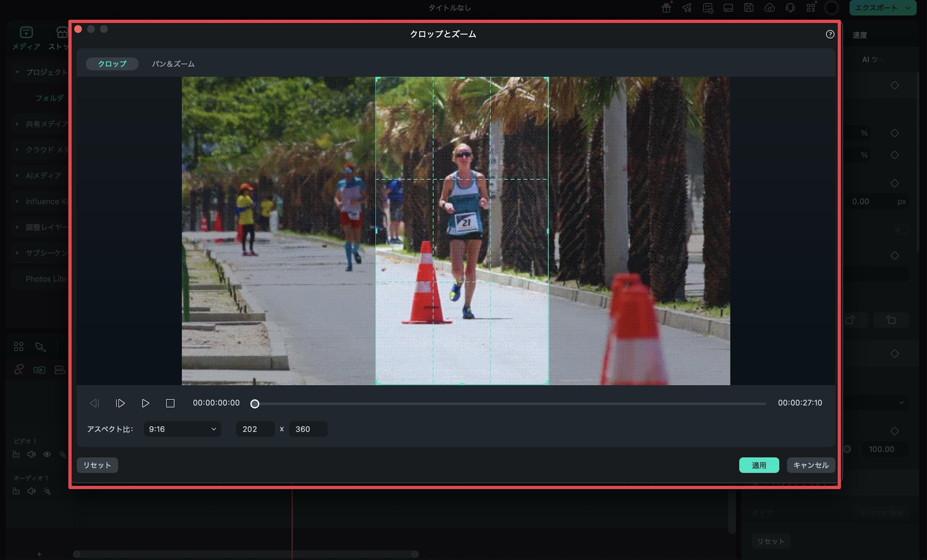Click the save project icon in top toolbar
This screenshot has width=927, height=560.
click(749, 7)
